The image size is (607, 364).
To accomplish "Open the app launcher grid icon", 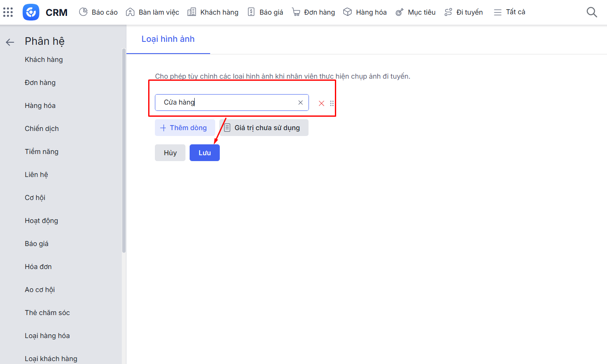I will tap(8, 12).
